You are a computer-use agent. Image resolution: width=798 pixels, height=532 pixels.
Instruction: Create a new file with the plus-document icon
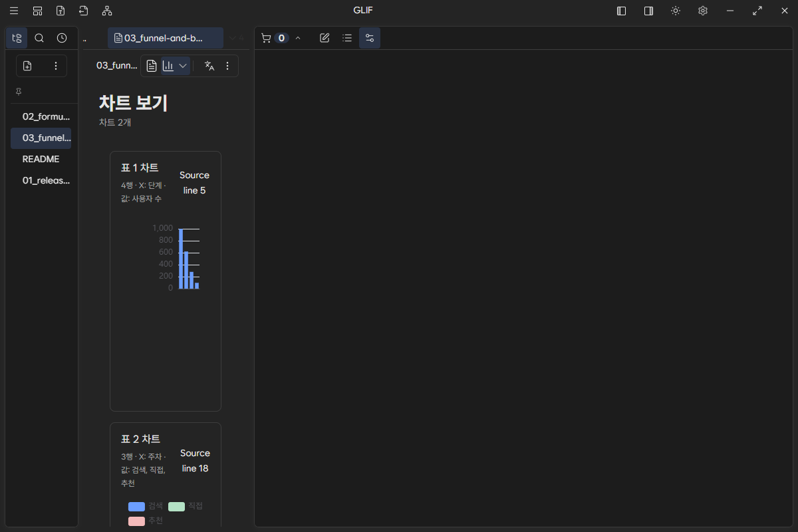coord(27,66)
